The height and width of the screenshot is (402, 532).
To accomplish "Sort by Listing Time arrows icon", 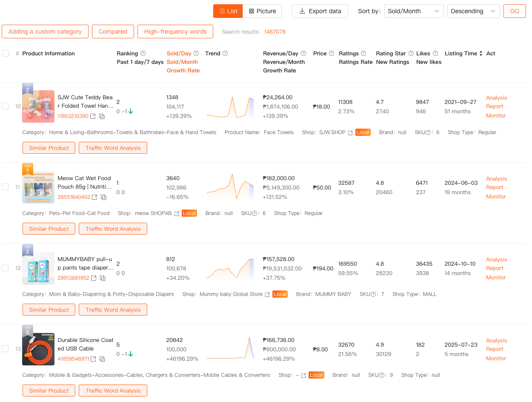I will coord(481,54).
